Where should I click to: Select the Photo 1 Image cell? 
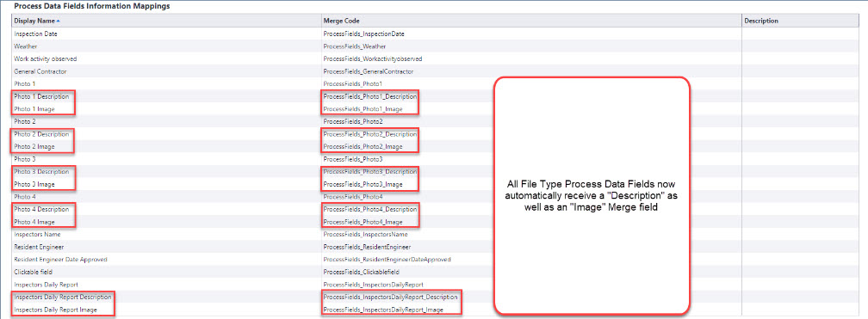(x=34, y=109)
